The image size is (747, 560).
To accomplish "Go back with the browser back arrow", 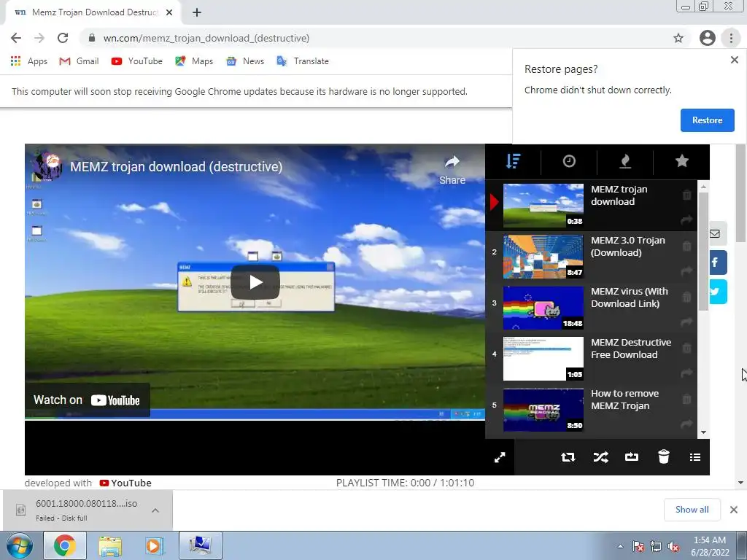I will point(16,38).
